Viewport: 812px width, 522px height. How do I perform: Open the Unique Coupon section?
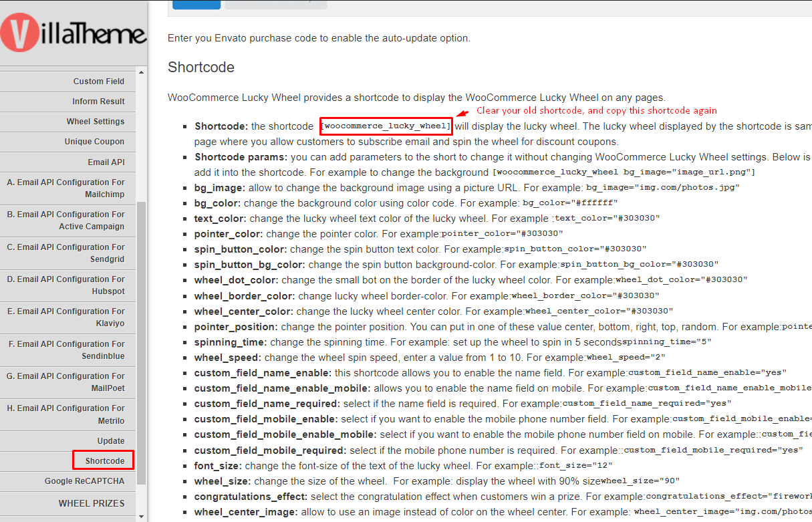[67, 142]
